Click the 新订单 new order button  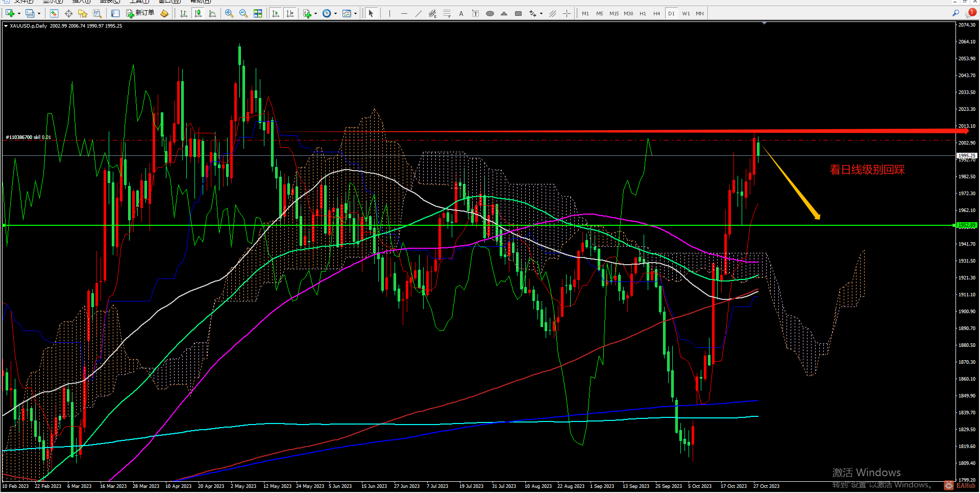(x=140, y=13)
